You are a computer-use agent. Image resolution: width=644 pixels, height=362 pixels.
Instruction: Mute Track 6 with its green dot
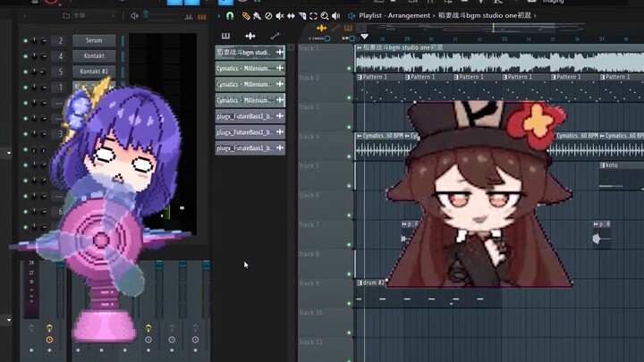click(x=350, y=215)
